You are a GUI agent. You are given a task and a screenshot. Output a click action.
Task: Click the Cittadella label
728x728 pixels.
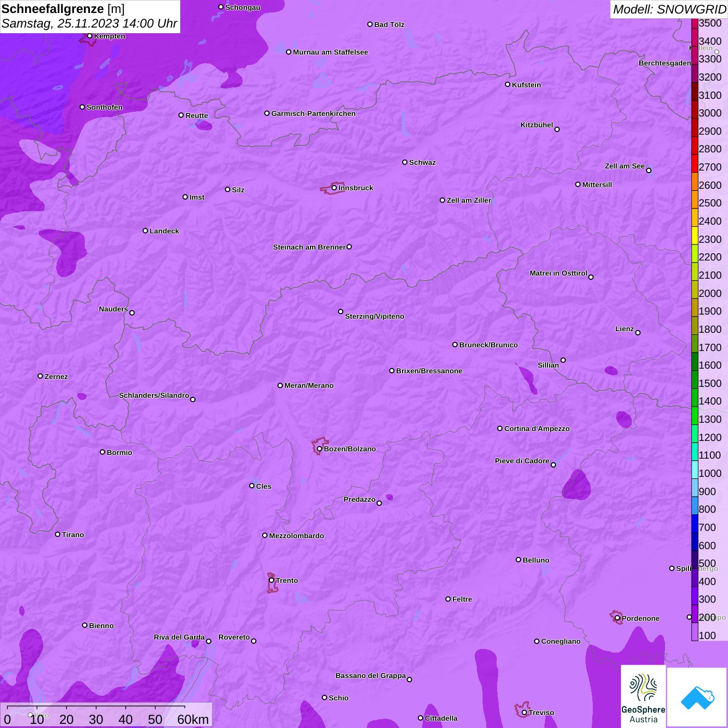(441, 718)
